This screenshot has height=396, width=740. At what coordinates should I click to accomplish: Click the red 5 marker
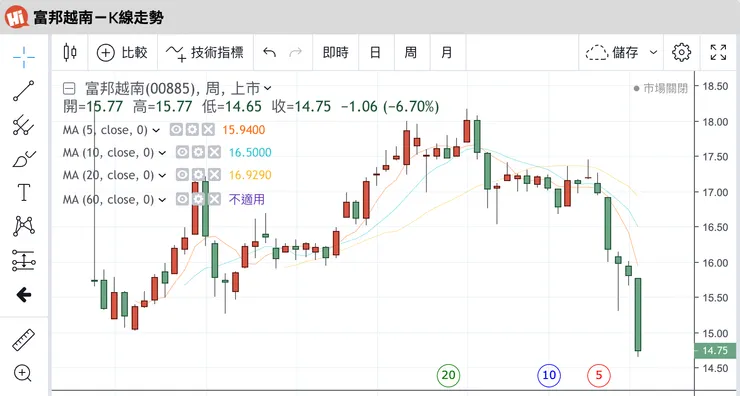(x=599, y=375)
